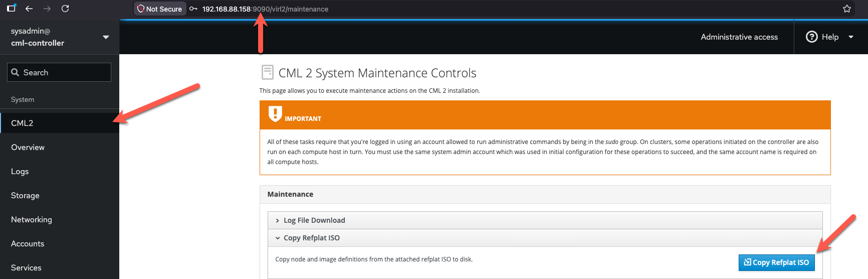Image resolution: width=868 pixels, height=279 pixels.
Task: Click the Not Secure shield badge
Action: pyautogui.click(x=160, y=9)
